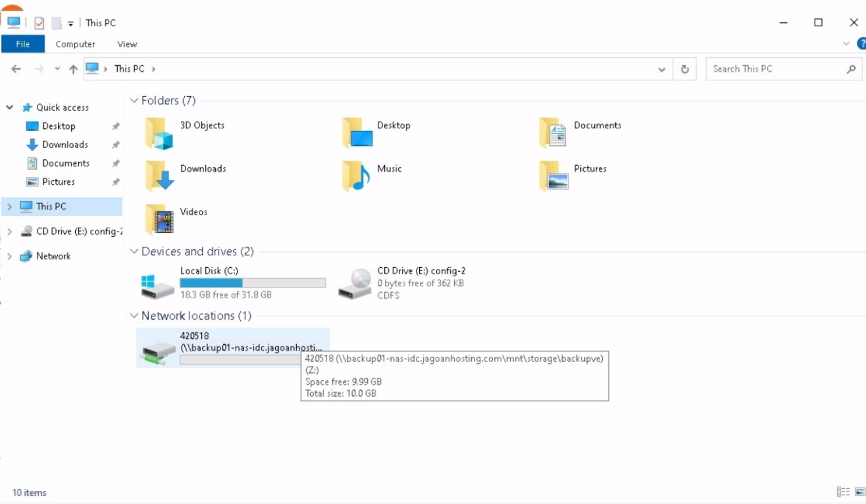Open the File menu
This screenshot has height=504, width=866.
tap(23, 44)
